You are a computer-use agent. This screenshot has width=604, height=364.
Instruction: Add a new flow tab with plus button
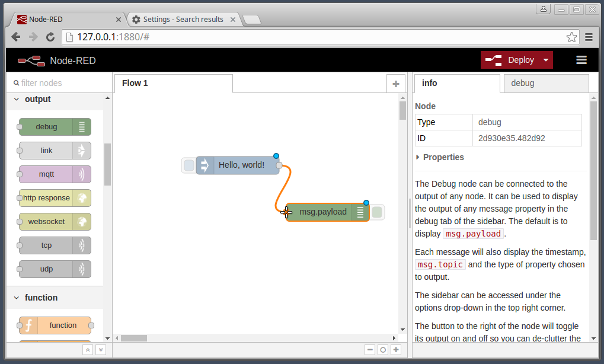coord(395,84)
